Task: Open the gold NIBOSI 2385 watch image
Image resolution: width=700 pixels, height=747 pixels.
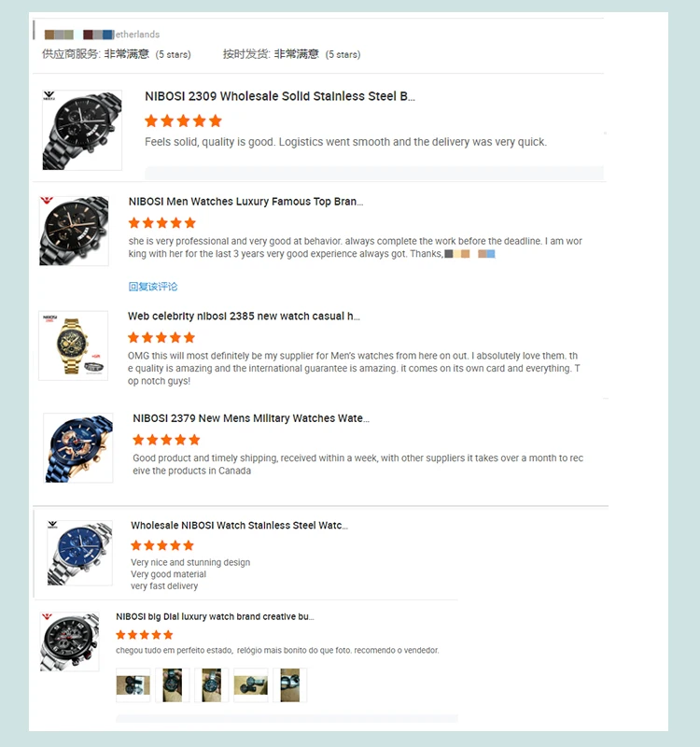Action: pyautogui.click(x=74, y=345)
